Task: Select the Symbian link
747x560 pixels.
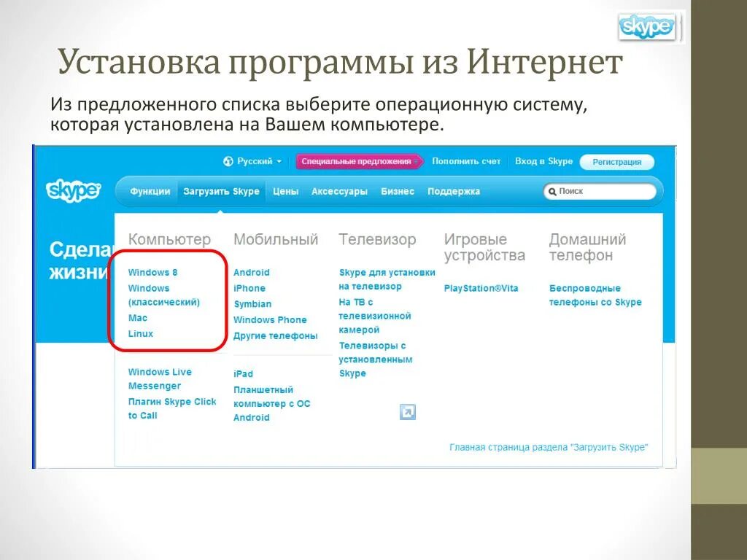Action: tap(252, 304)
